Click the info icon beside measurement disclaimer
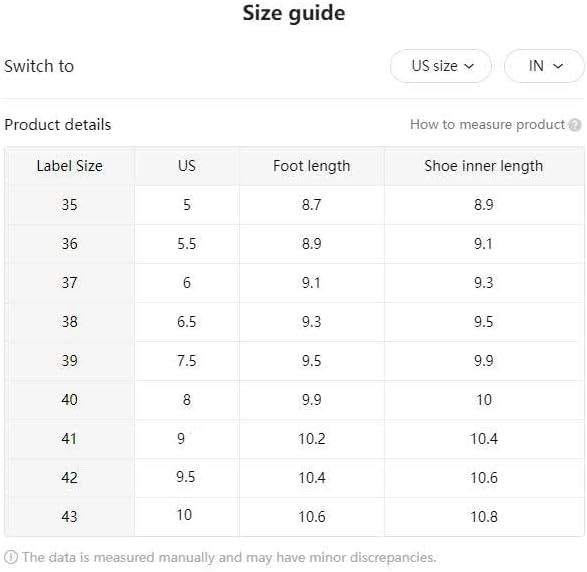The image size is (587, 572). 10,557
